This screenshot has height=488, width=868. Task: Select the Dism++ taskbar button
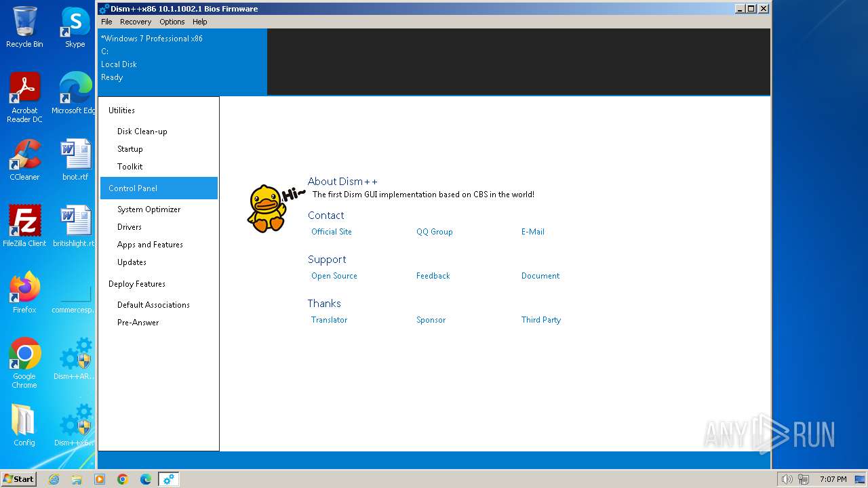(x=169, y=479)
